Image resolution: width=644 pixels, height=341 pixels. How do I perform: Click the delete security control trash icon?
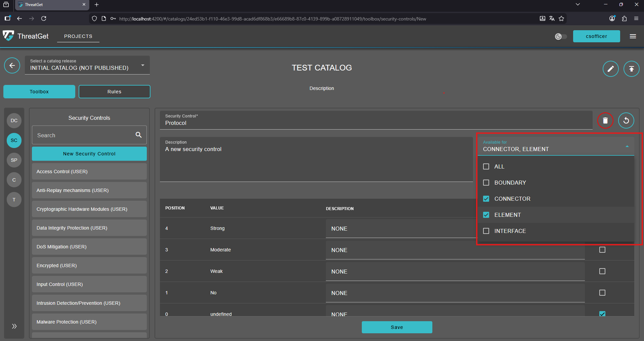click(x=605, y=120)
